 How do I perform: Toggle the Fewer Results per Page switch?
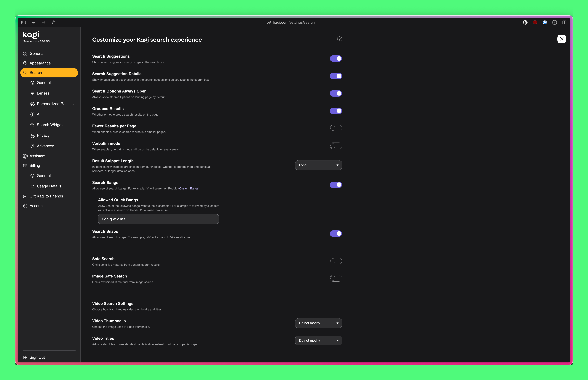(336, 128)
